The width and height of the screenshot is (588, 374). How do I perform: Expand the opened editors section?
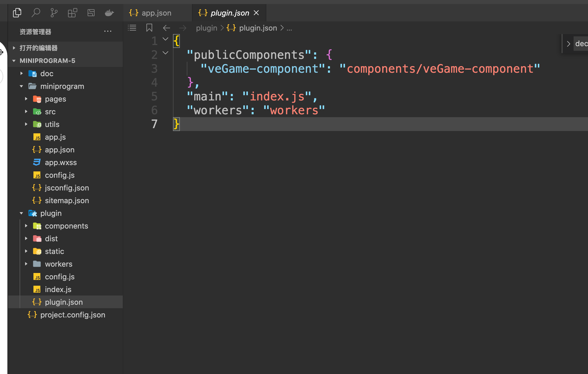(x=14, y=48)
